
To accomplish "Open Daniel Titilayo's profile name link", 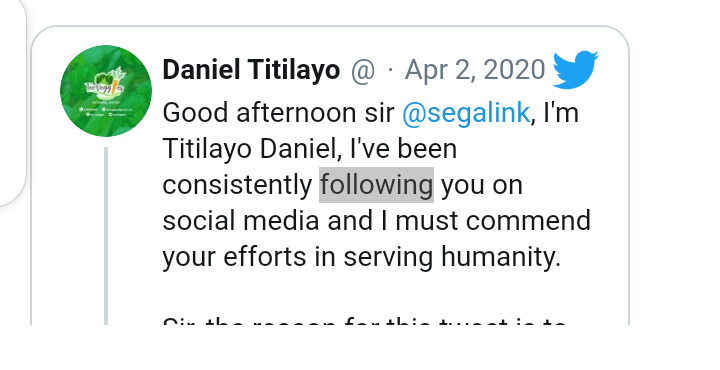I will point(251,70).
